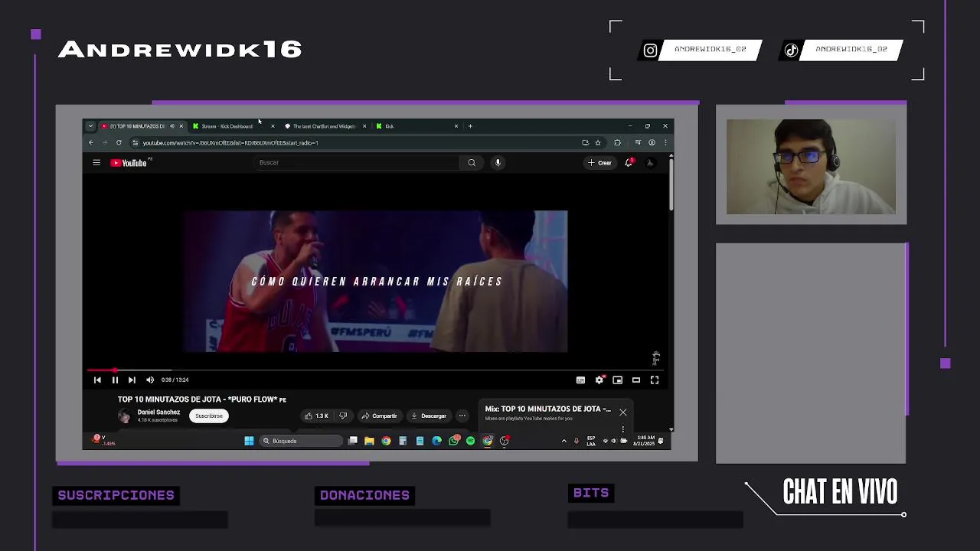Open Chrome media controls icon

coord(638,142)
